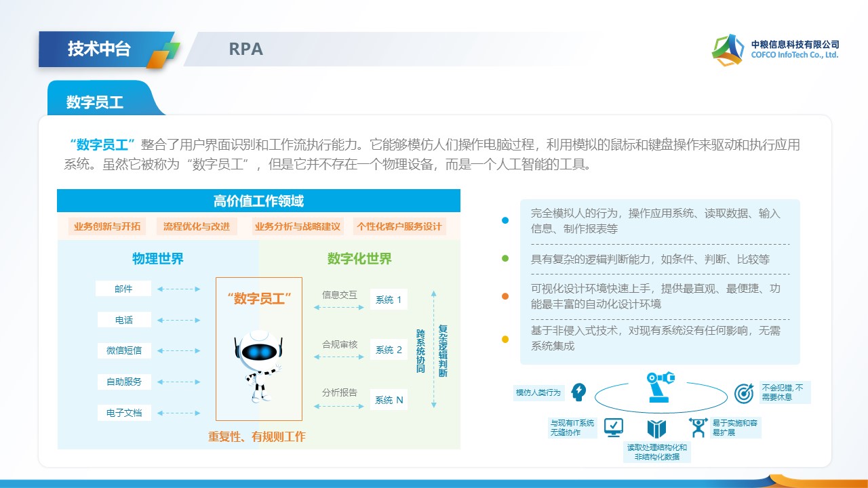Select the 数字员工 section tab
868x488 pixels.
[95, 102]
